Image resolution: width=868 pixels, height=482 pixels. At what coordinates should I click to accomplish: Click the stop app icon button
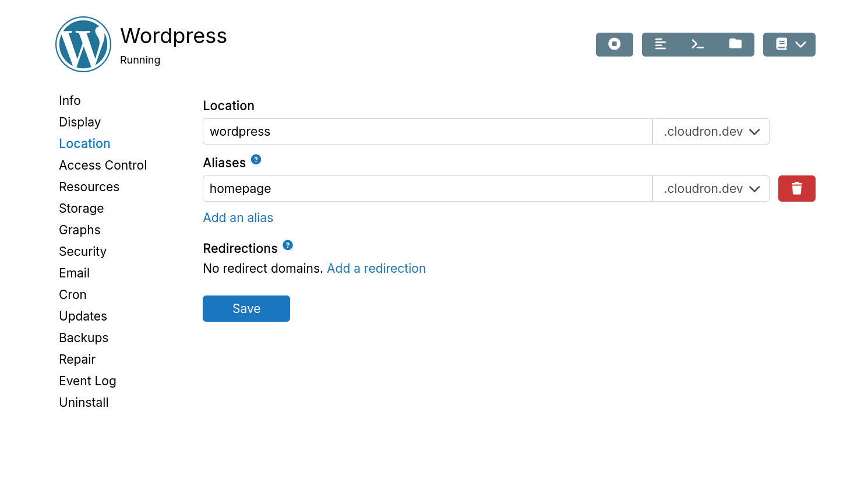pyautogui.click(x=614, y=44)
